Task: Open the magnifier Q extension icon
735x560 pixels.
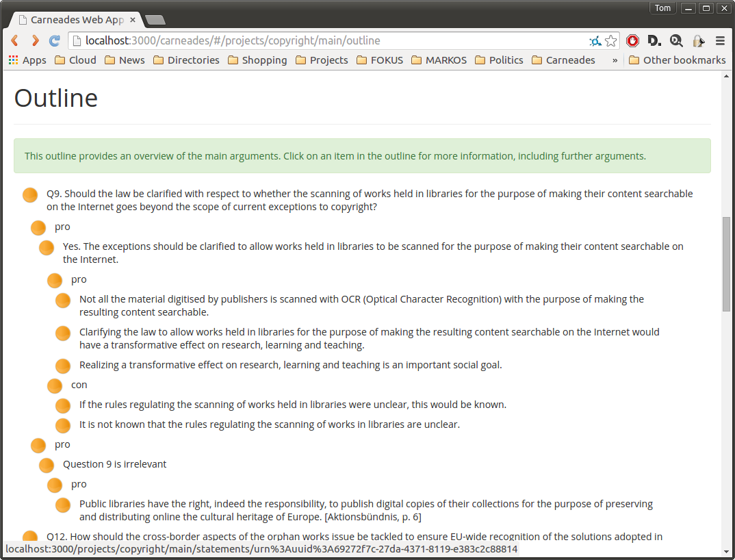Action: click(x=676, y=41)
